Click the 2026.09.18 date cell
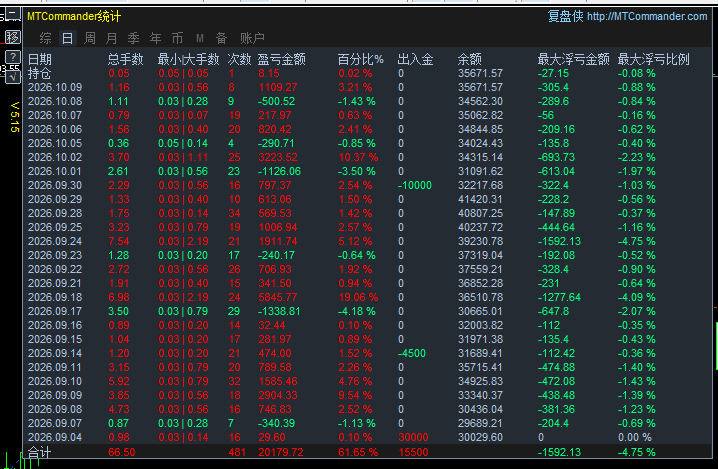The image size is (718, 469). (x=55, y=297)
